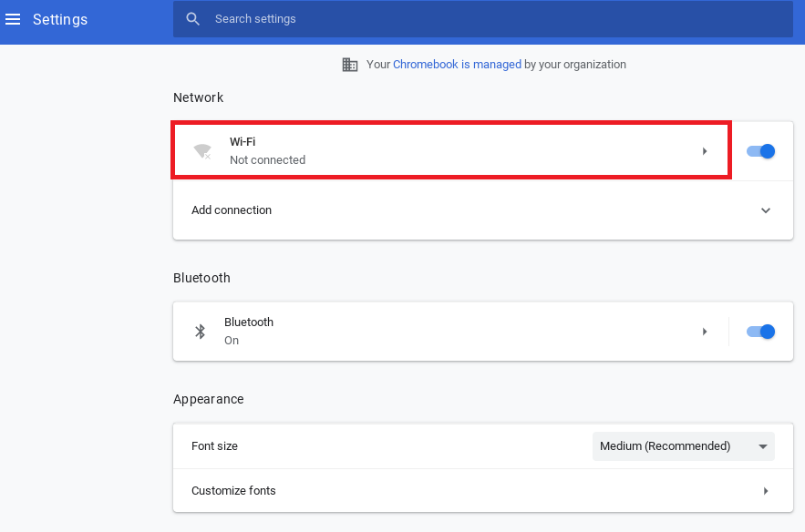Viewport: 805px width, 532px height.
Task: Click the managed organization building icon
Action: 349,65
